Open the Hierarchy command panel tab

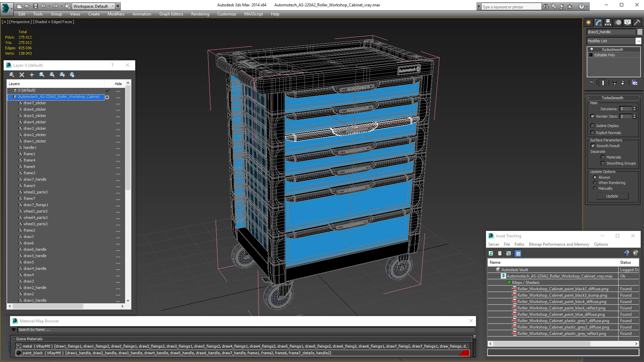pos(608,22)
